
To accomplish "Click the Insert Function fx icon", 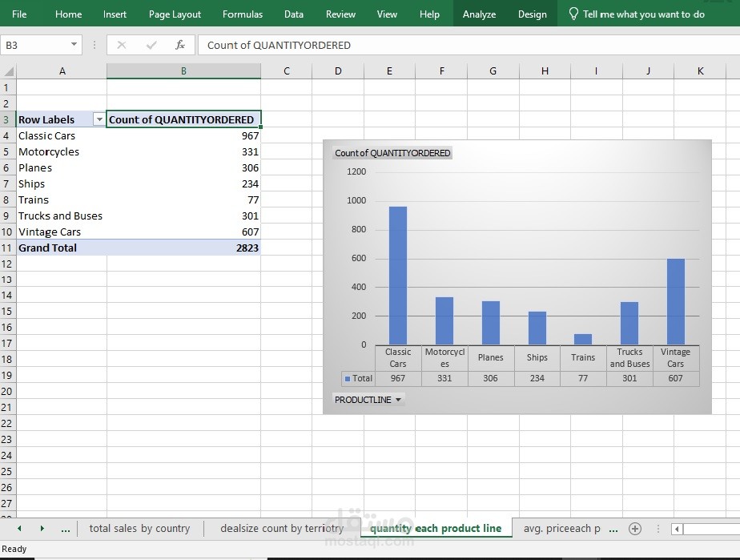I will [180, 46].
